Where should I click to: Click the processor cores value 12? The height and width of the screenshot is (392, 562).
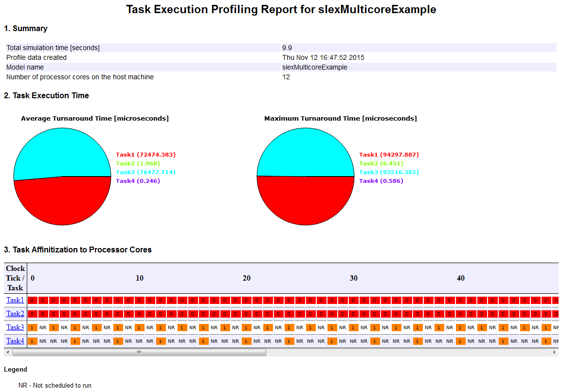[x=286, y=77]
